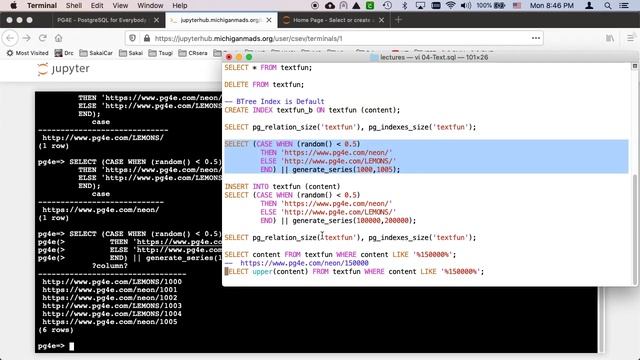Click the Wi-Fi status icon
This screenshot has width=640, height=360.
451,5
